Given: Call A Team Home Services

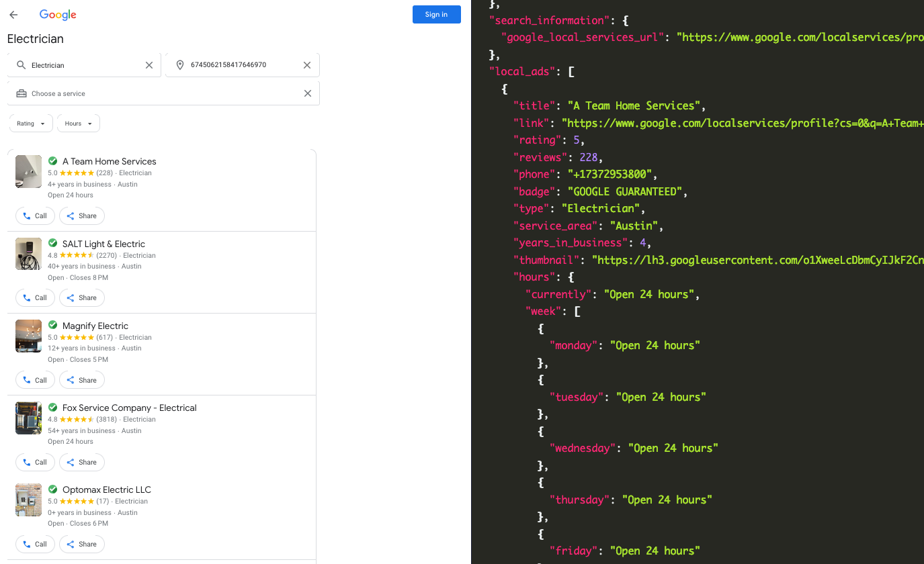Looking at the screenshot, I should tap(35, 216).
